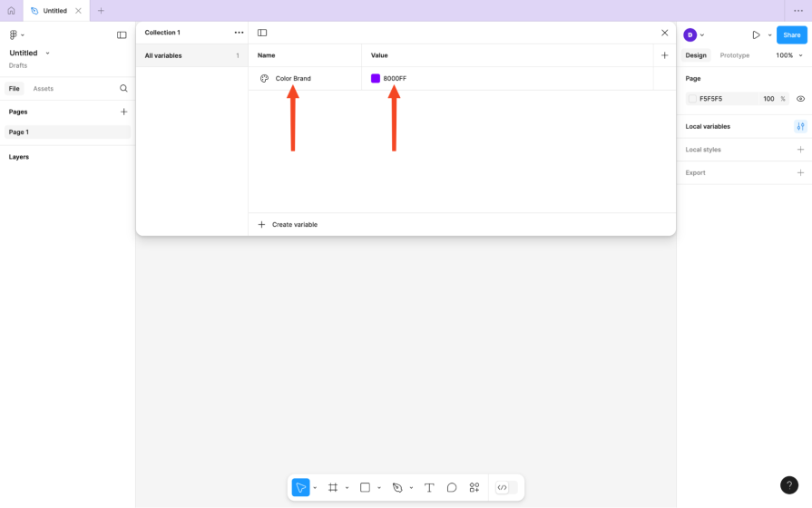Select the Text tool
Viewport: 812px width, 508px height.
[429, 487]
